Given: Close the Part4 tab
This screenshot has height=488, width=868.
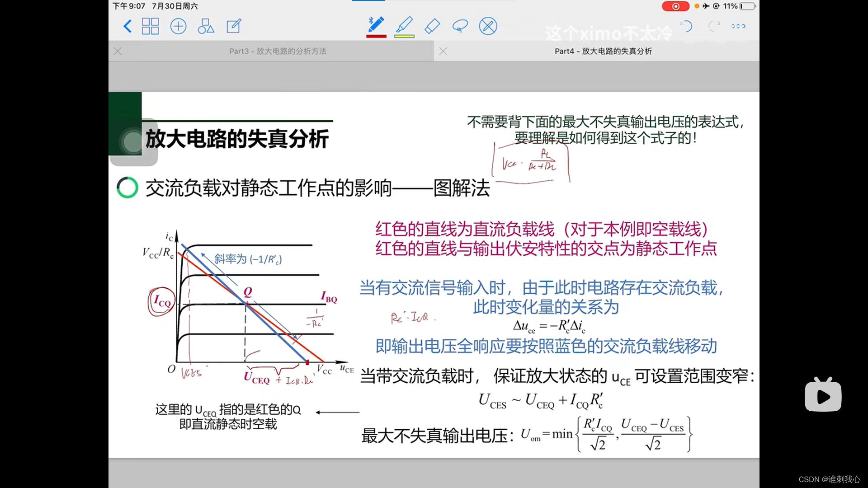Looking at the screenshot, I should (x=443, y=51).
